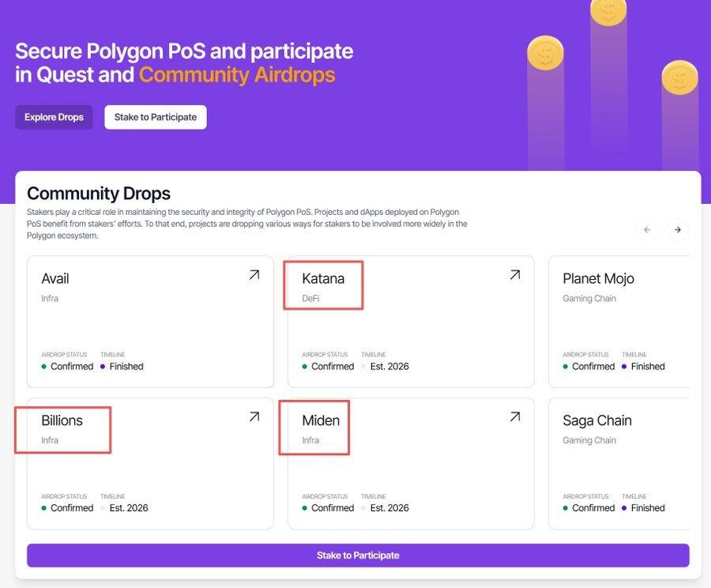This screenshot has width=711, height=588.
Task: Go to previous community drops page
Action: click(x=647, y=230)
